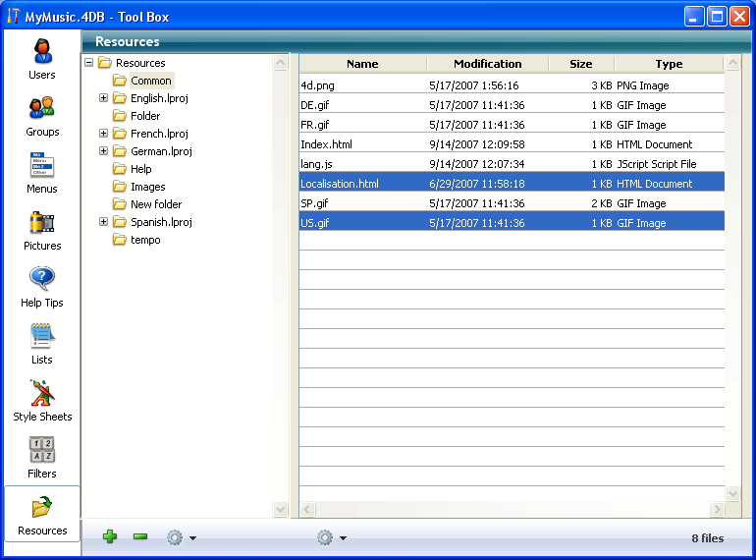Open the Style Sheets icon
This screenshot has width=756, height=560.
(42, 393)
